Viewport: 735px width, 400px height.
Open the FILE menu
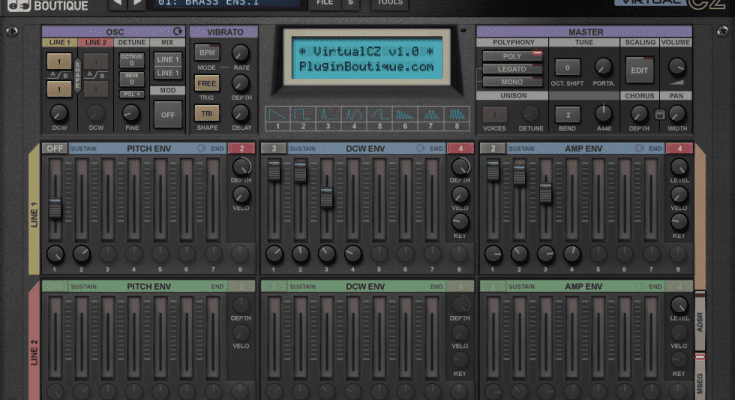323,3
